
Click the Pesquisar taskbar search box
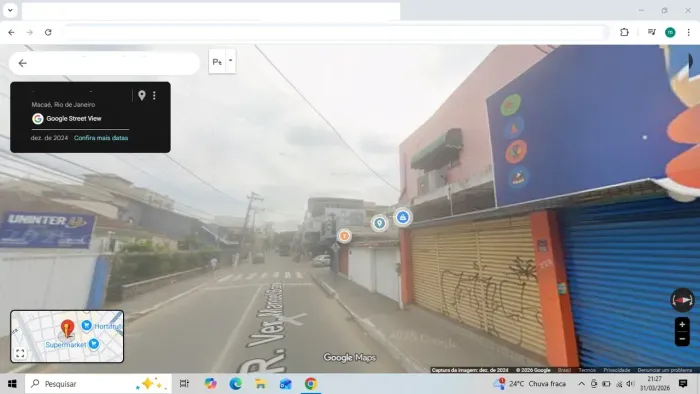pos(98,384)
